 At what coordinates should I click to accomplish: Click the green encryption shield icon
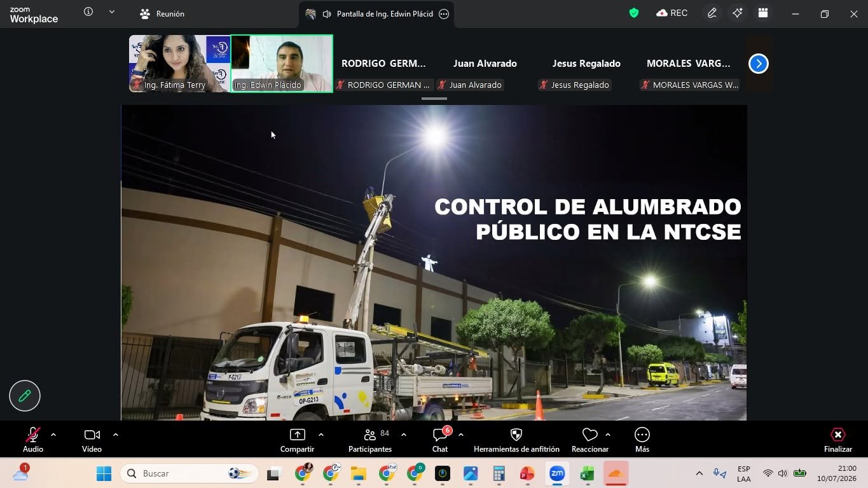click(x=634, y=13)
